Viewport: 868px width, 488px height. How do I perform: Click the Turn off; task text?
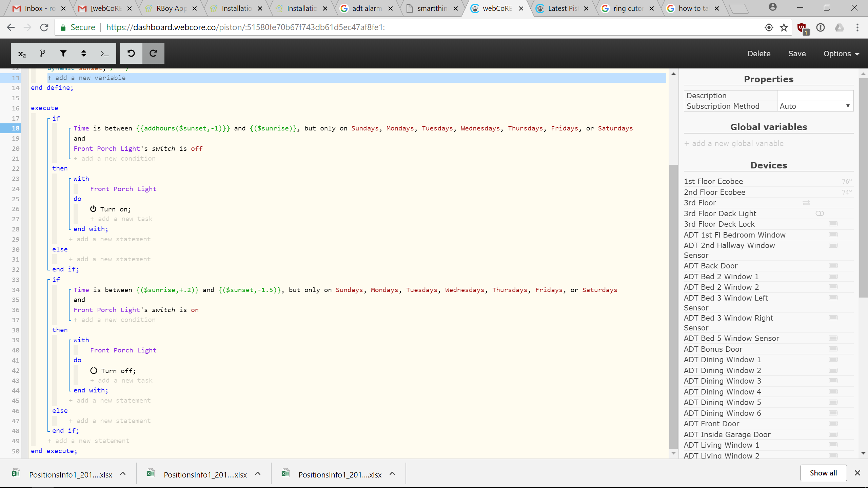[118, 371]
